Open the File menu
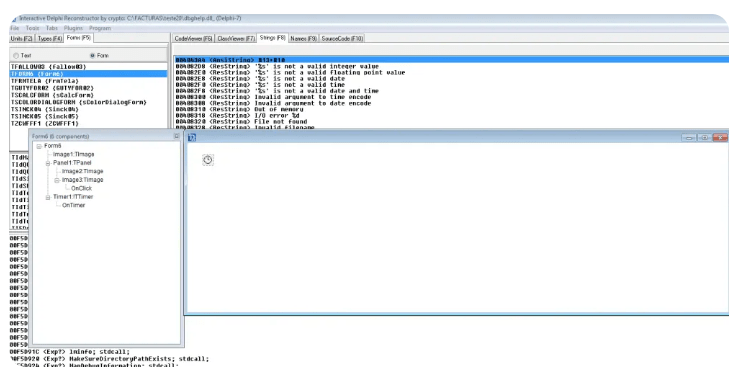This screenshot has height=386, width=742. tap(15, 28)
